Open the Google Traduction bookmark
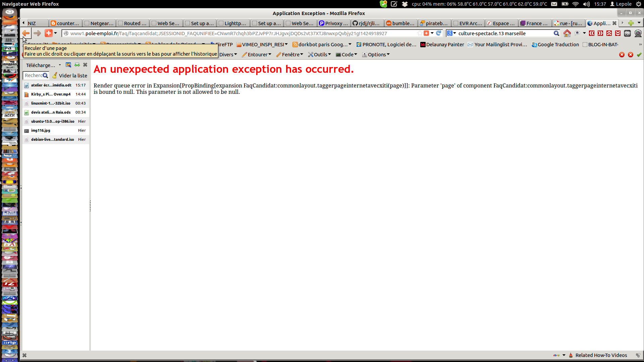 (x=555, y=45)
